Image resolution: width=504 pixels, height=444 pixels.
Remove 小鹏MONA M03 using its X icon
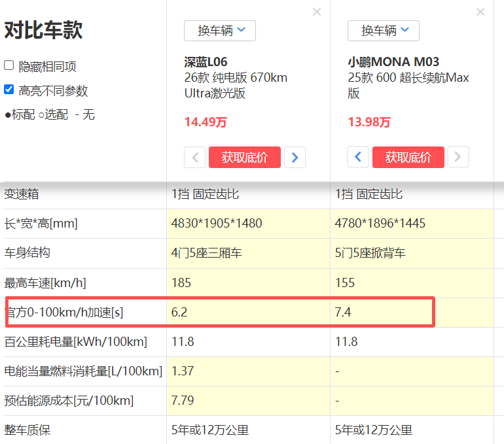pos(480,12)
